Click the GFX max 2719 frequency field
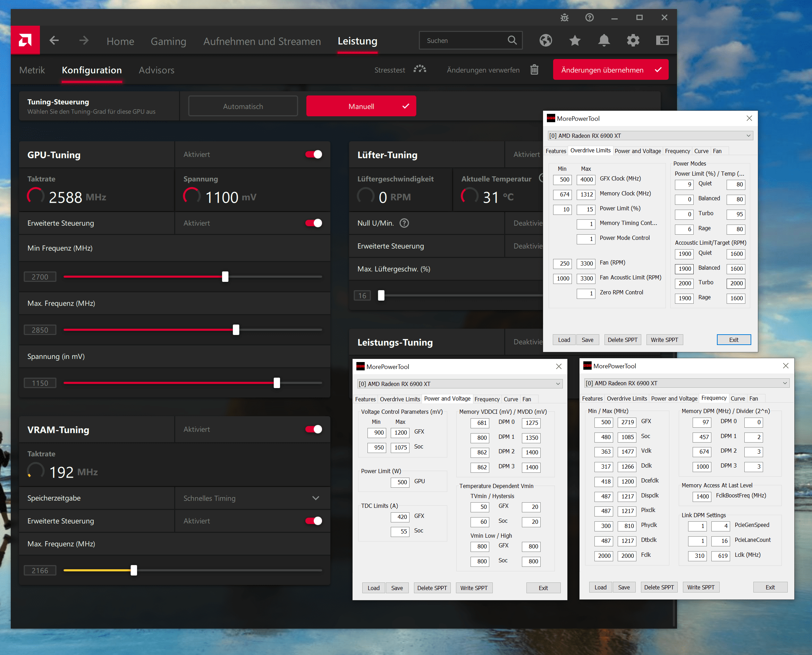Viewport: 812px width, 655px height. click(627, 422)
